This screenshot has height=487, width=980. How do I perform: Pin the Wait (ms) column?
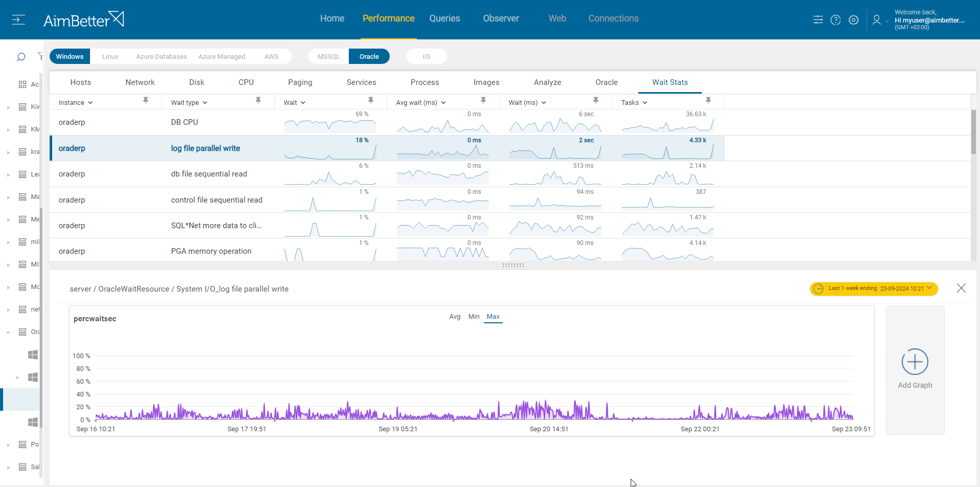(x=596, y=100)
